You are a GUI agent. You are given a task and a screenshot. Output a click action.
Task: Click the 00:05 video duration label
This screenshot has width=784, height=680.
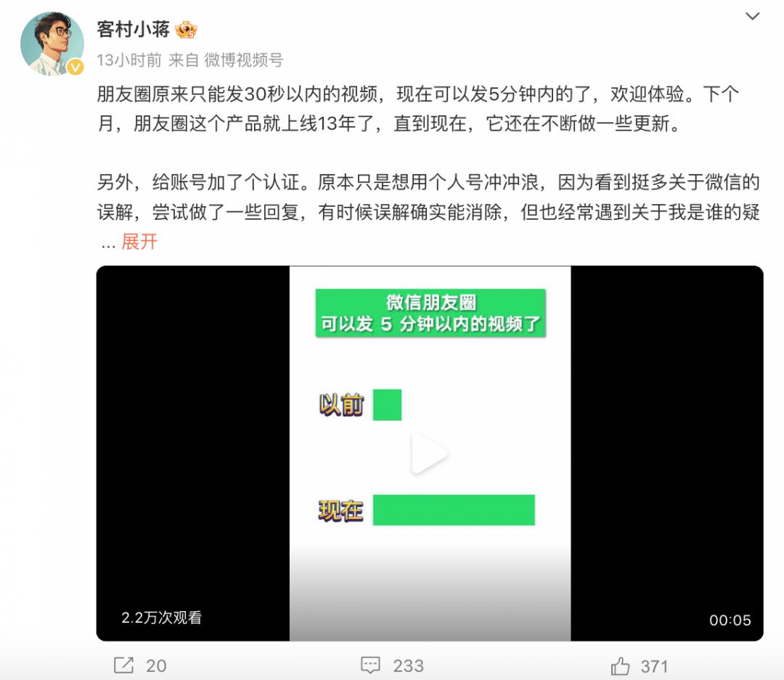(730, 620)
